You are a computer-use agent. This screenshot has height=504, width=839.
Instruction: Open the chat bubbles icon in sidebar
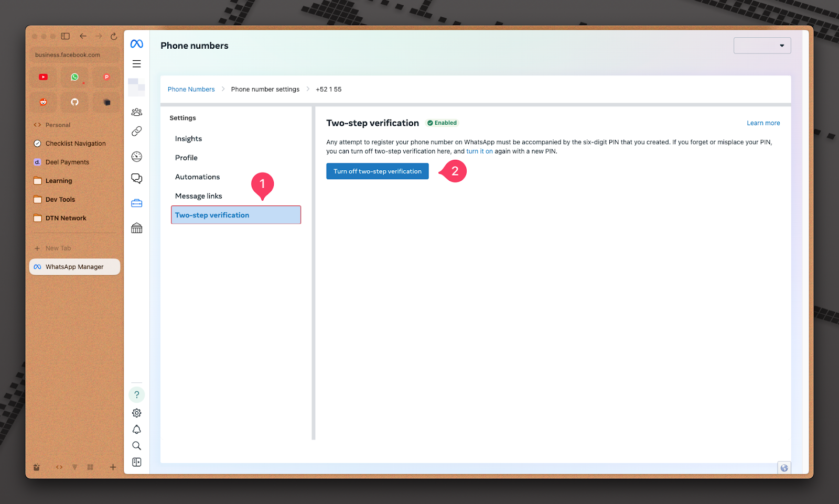click(x=136, y=179)
